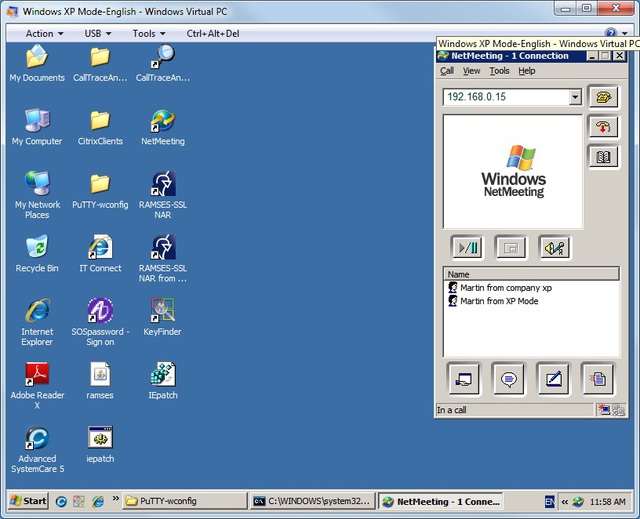Open the NetMeeting Tools menu
The height and width of the screenshot is (519, 640).
click(499, 71)
